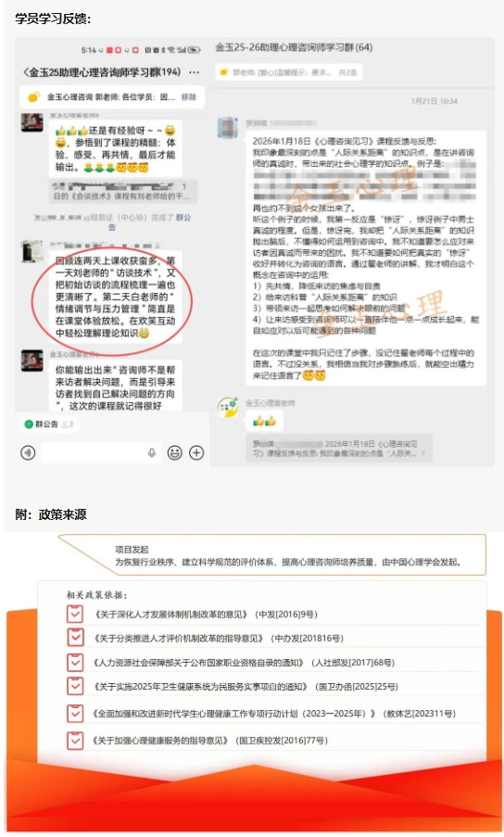Viewport: 504px width, 837px height.
Task: Expand quoted reply arrow under thumbs-up message
Action: point(424,453)
